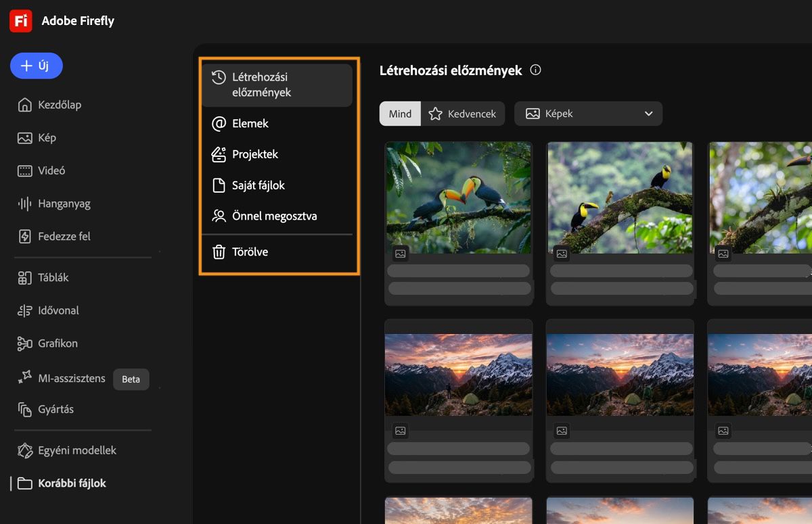Click the Adobe Firefly logo icon
The width and height of the screenshot is (812, 524).
click(x=21, y=21)
